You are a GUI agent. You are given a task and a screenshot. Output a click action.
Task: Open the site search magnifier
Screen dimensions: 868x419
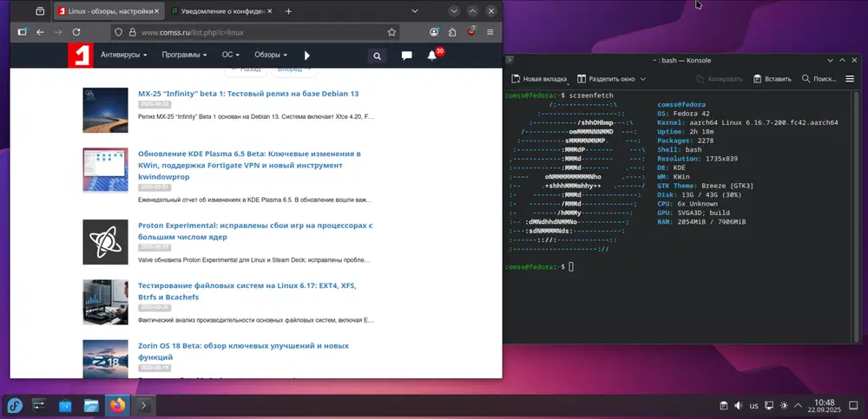[377, 56]
